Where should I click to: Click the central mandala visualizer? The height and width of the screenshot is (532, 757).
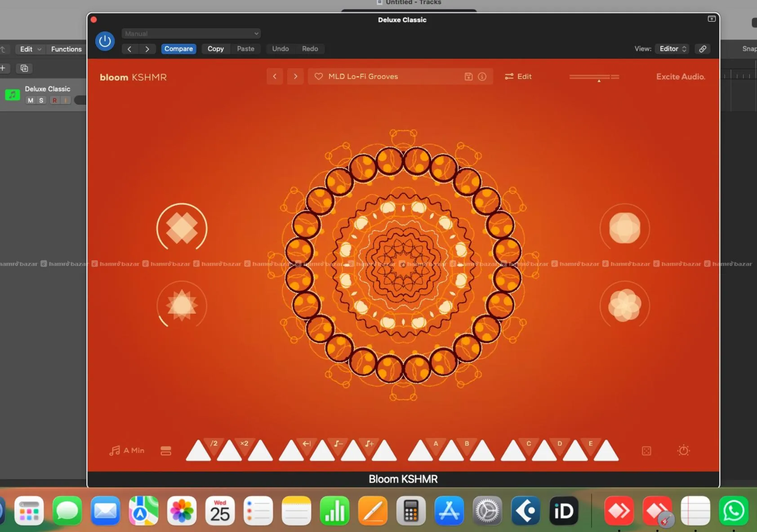click(403, 264)
